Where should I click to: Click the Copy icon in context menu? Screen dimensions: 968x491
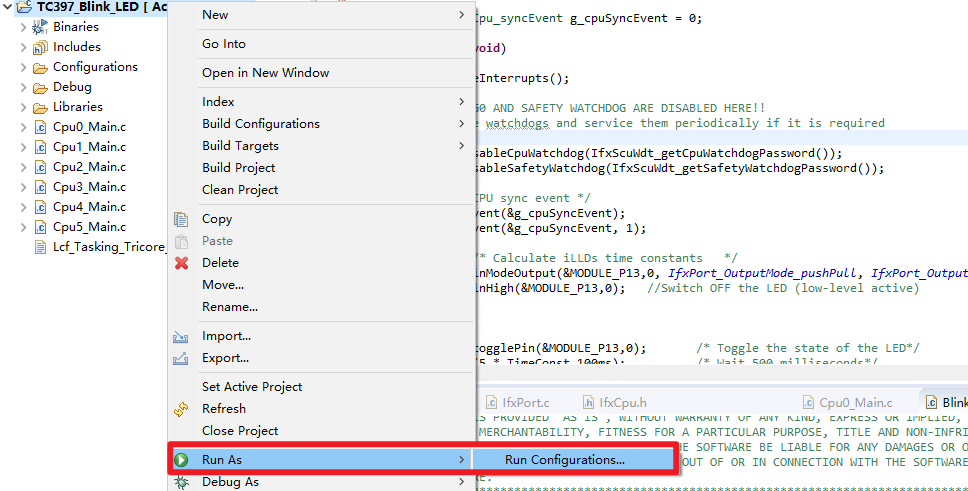(x=181, y=219)
